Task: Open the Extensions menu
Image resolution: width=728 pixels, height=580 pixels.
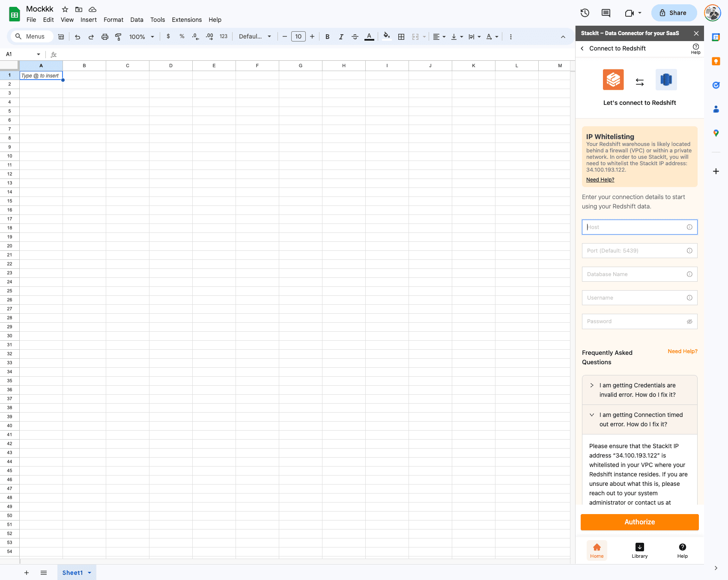Action: click(187, 20)
